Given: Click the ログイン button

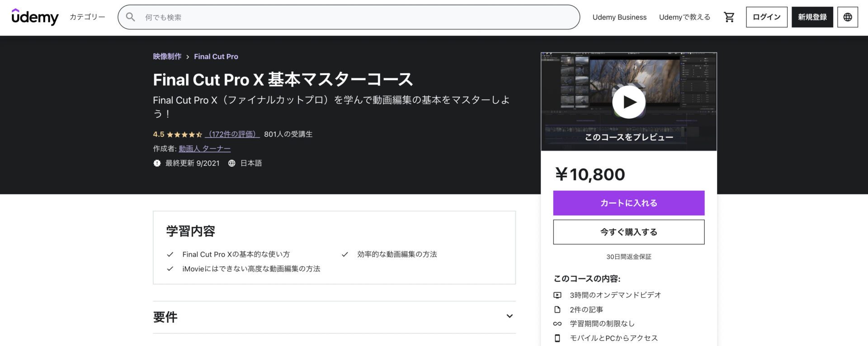Looking at the screenshot, I should (766, 17).
